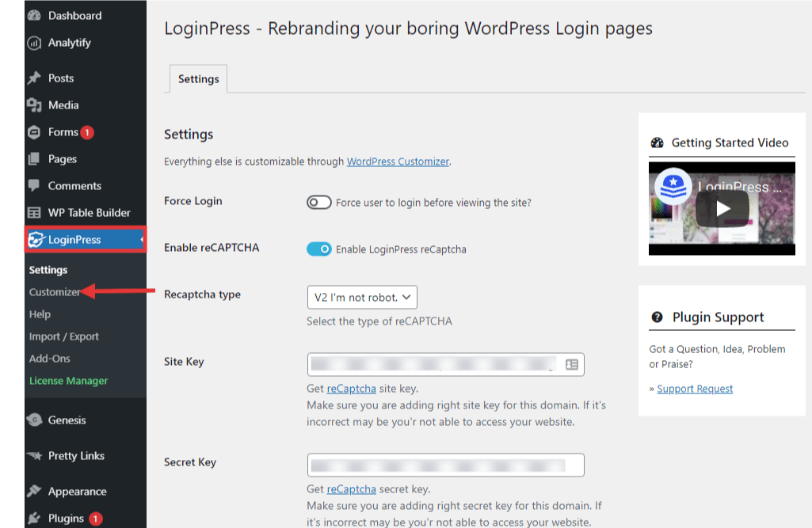Click the Posts pushpin icon

34,78
